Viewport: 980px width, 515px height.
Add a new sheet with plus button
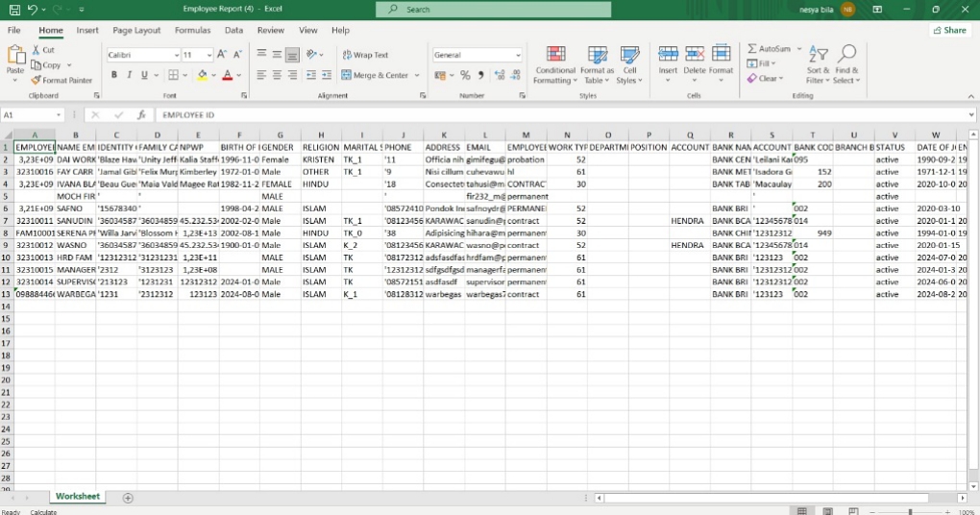pos(128,497)
